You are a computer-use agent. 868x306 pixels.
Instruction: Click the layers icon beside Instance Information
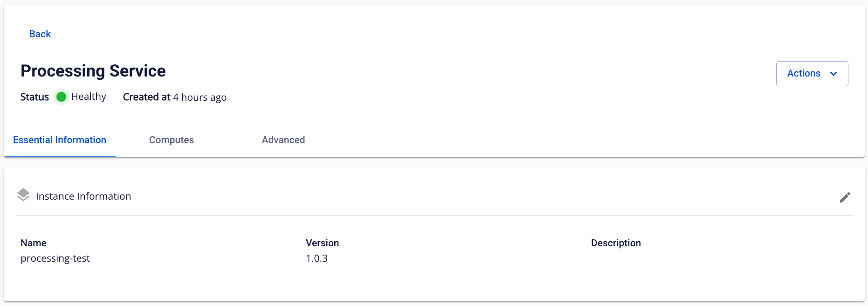23,195
